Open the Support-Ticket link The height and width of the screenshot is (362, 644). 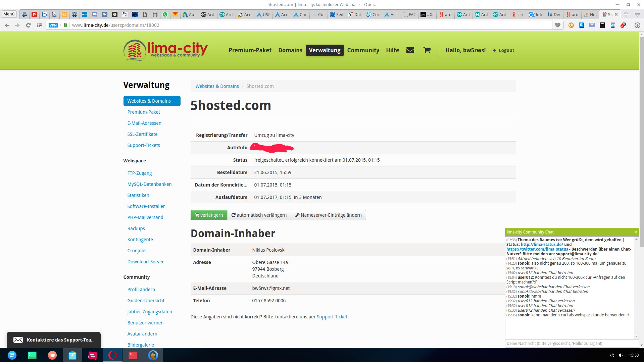[x=332, y=317]
